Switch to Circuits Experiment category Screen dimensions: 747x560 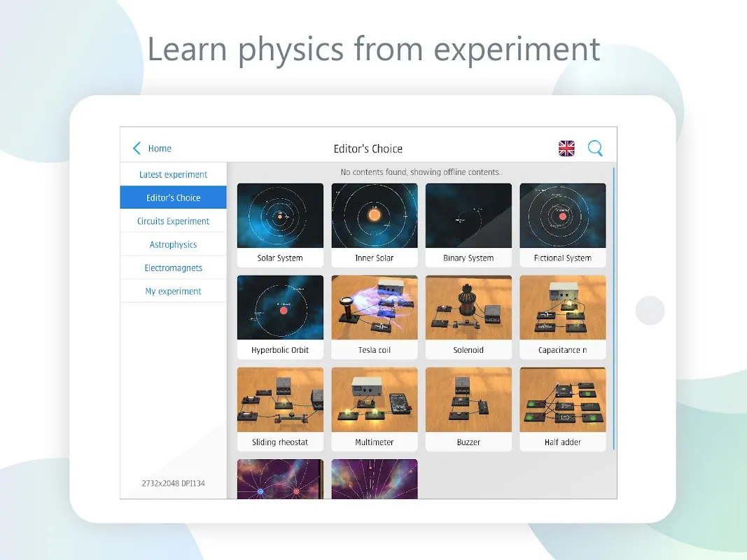click(173, 221)
